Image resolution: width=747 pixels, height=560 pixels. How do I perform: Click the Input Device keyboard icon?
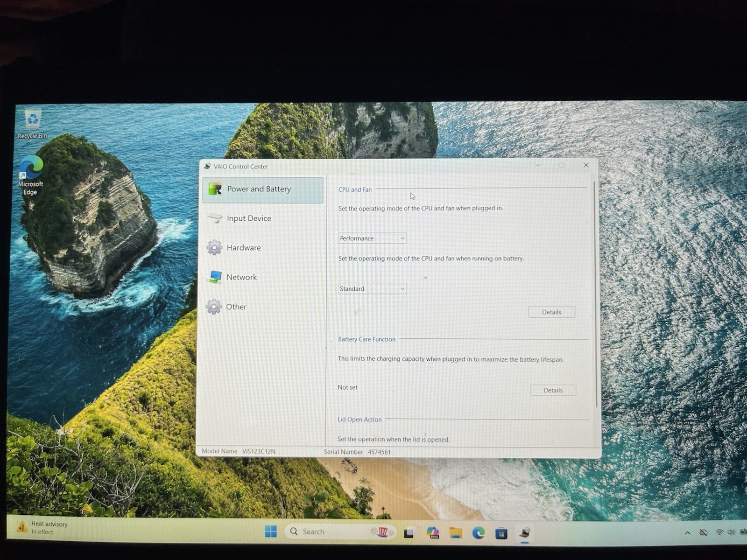(x=215, y=218)
